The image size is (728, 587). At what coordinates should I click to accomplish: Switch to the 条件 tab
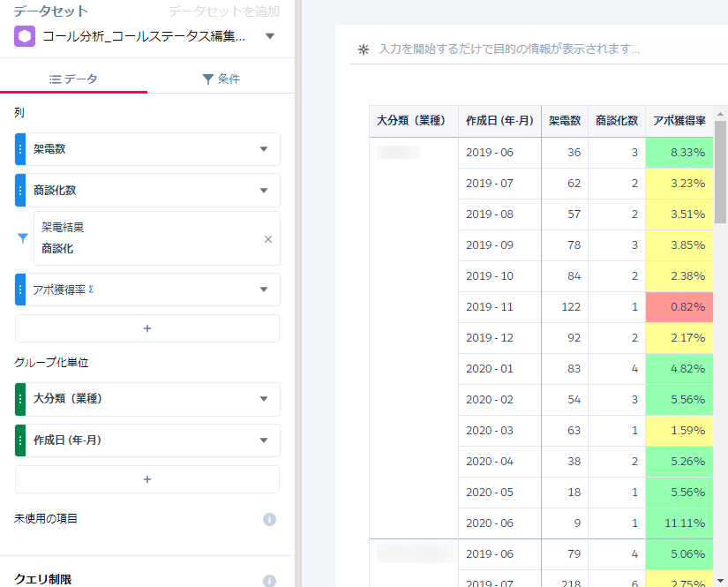(x=221, y=79)
